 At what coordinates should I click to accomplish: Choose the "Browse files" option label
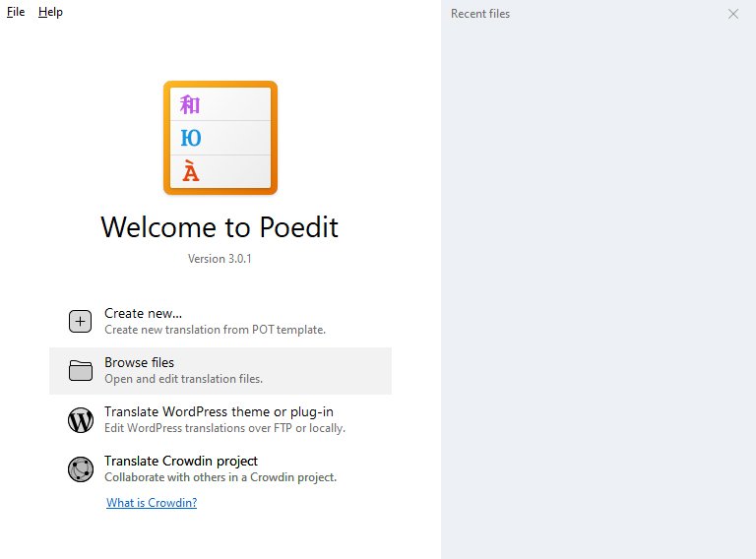tap(139, 363)
